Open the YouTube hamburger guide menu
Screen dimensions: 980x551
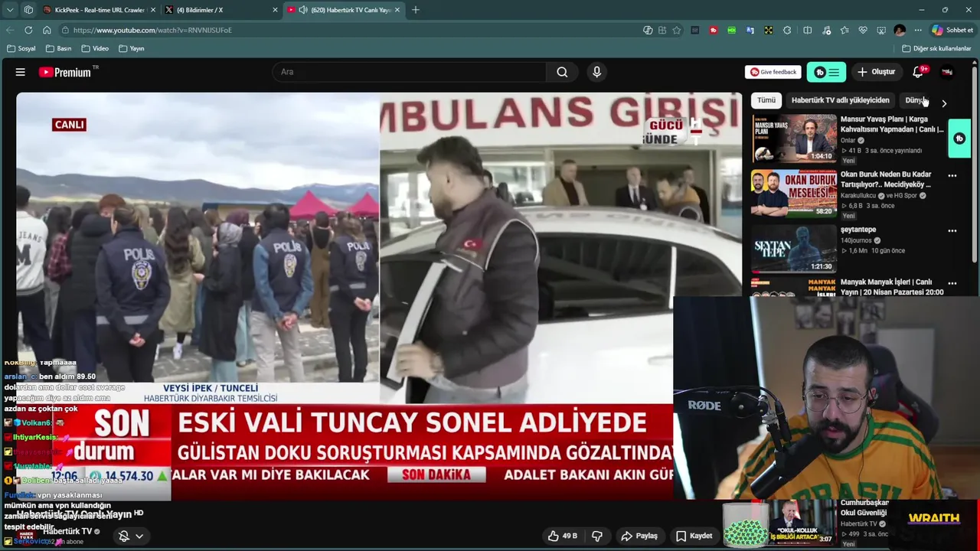[x=21, y=72]
